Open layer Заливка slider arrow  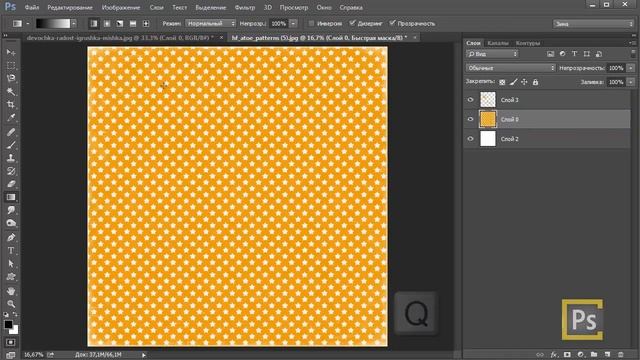(x=631, y=82)
